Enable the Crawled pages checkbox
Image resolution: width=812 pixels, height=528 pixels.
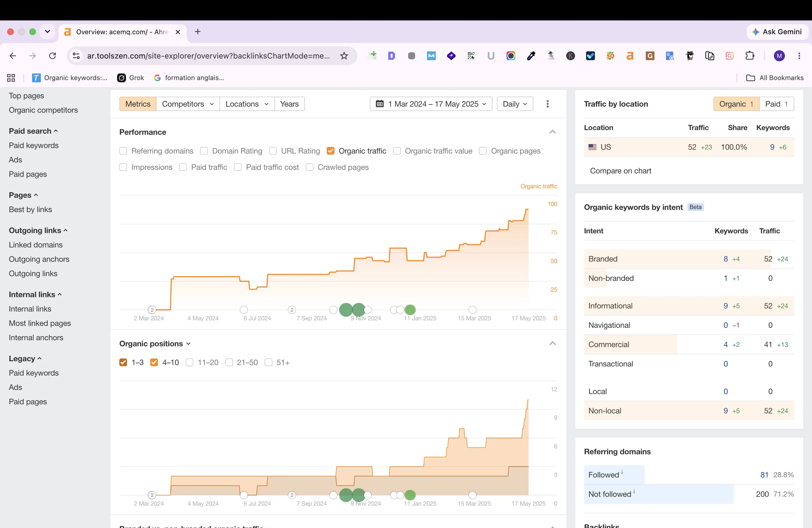pyautogui.click(x=309, y=167)
